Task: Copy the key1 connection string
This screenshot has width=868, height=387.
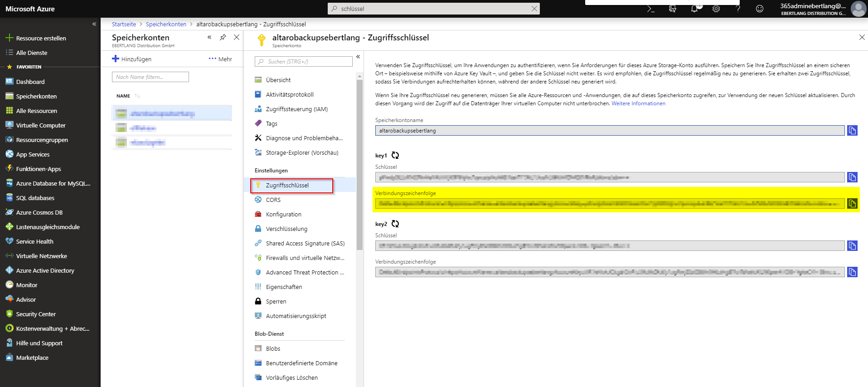Action: (852, 204)
